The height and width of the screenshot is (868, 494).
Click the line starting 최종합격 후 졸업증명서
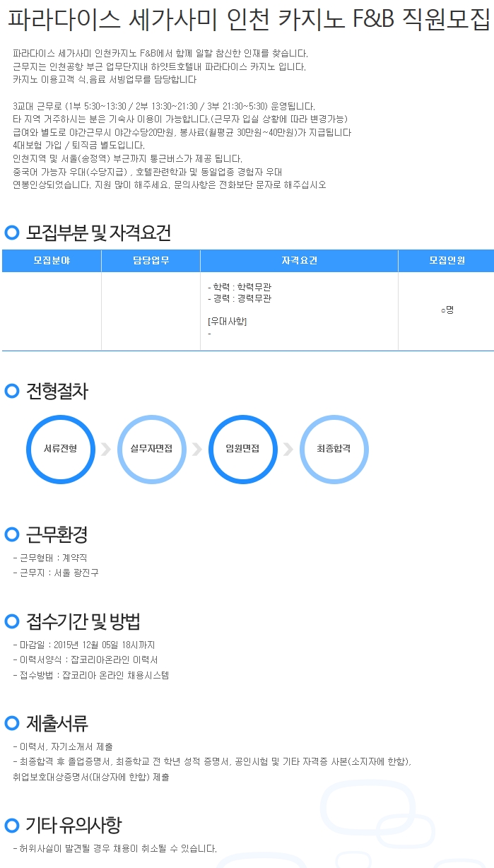pyautogui.click(x=211, y=761)
